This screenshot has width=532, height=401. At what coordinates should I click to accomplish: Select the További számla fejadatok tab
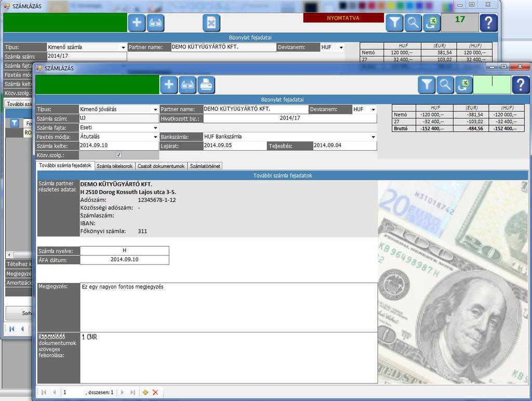coord(65,166)
